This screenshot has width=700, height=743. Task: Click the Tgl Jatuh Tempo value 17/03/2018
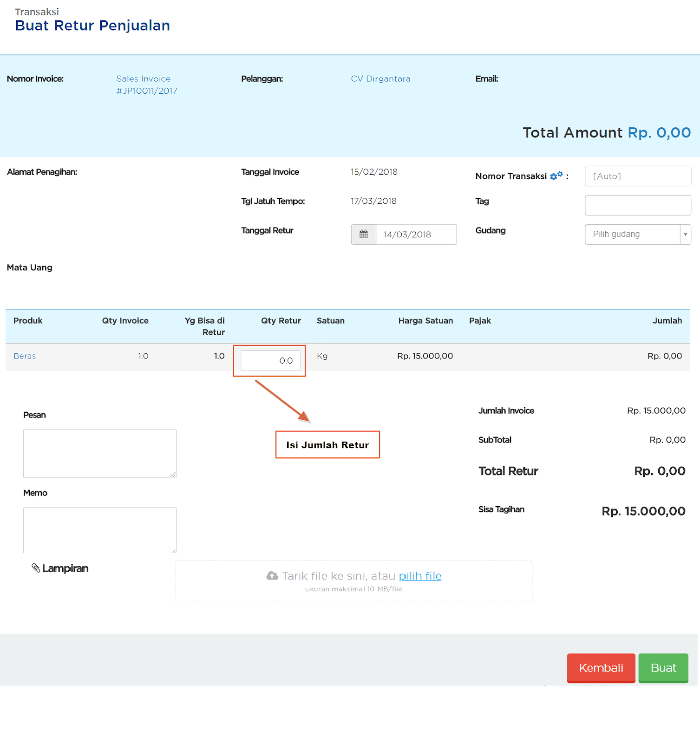(373, 201)
